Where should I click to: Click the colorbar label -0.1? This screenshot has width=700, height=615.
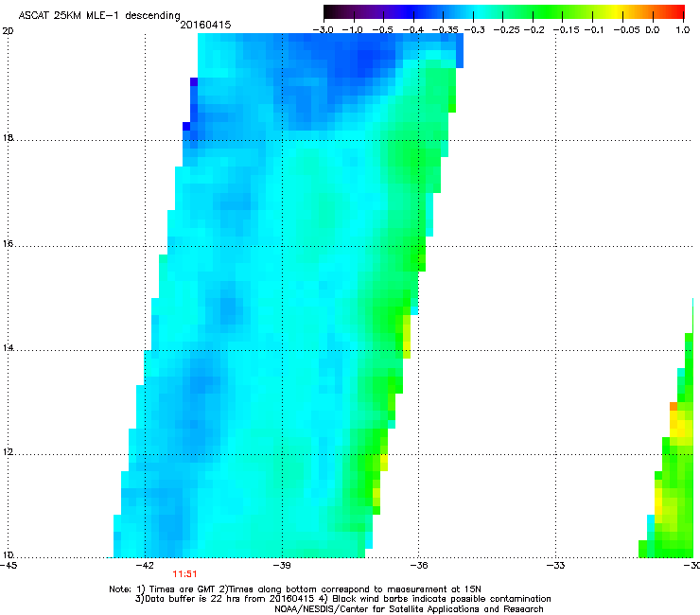click(x=594, y=30)
